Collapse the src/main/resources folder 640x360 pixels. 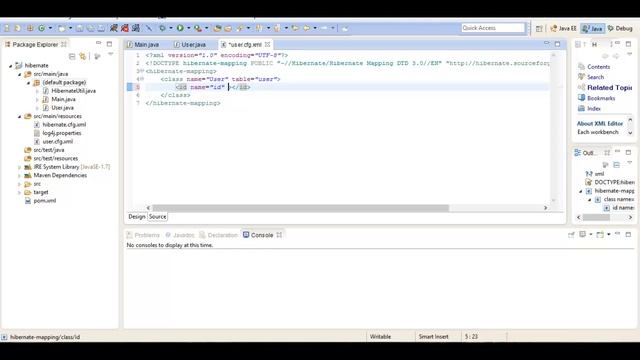point(19,116)
